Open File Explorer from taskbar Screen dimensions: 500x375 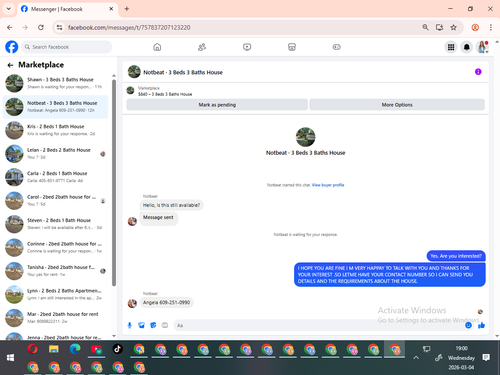[x=54, y=349]
